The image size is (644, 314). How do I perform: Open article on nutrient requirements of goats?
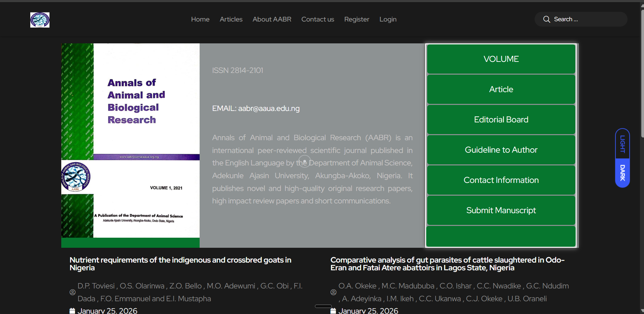pos(180,264)
